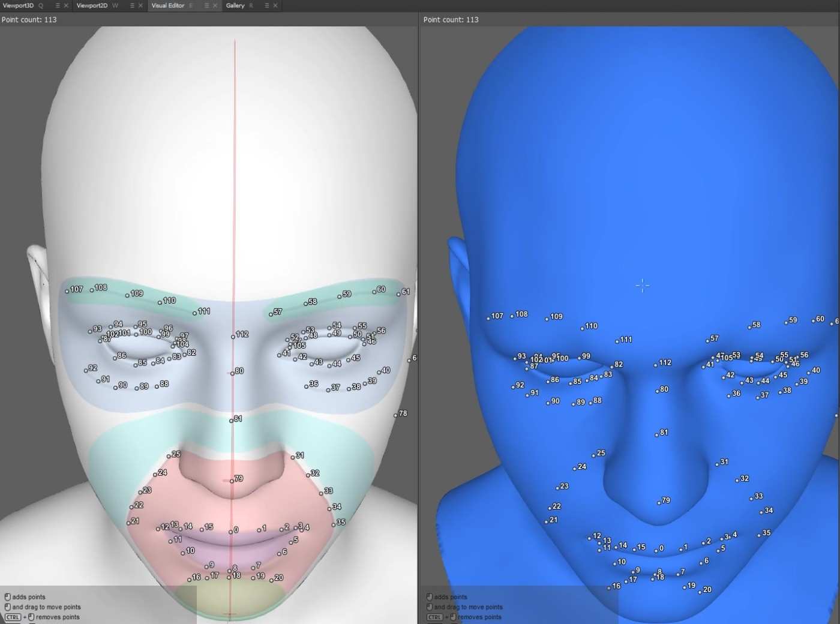The width and height of the screenshot is (840, 624).
Task: Open the Gallery tab options menu icon
Action: pyautogui.click(x=267, y=5)
